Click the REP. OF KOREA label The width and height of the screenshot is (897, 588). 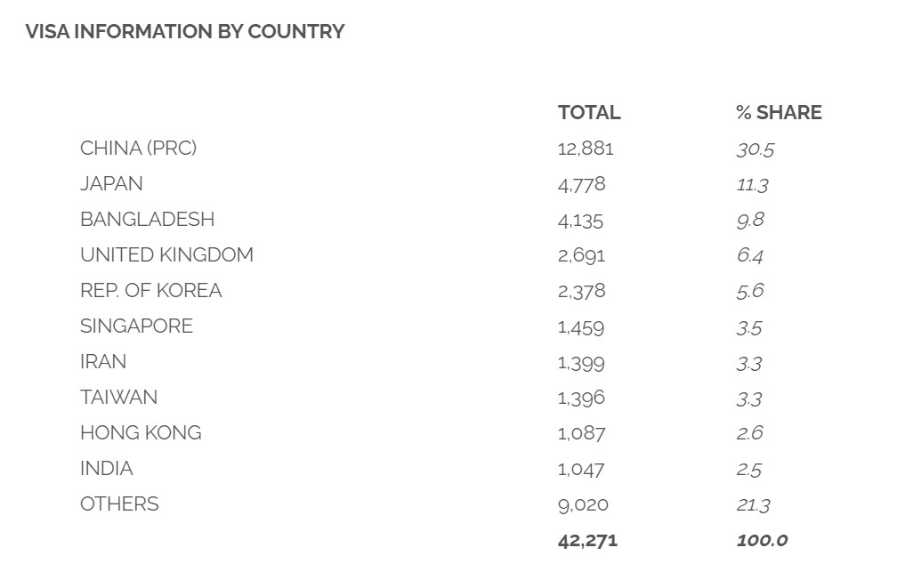[150, 291]
